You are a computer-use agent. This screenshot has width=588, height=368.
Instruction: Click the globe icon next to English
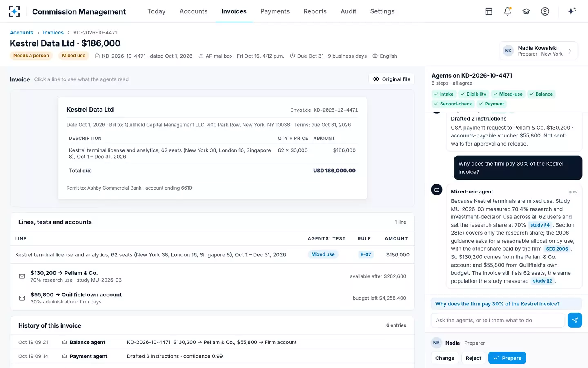pyautogui.click(x=375, y=56)
